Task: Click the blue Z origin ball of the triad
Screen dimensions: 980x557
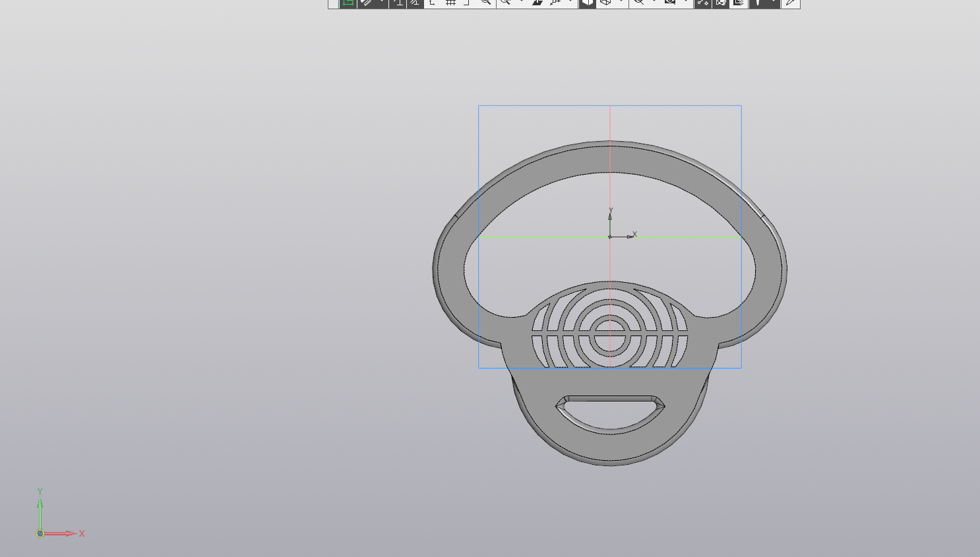Action: click(40, 533)
